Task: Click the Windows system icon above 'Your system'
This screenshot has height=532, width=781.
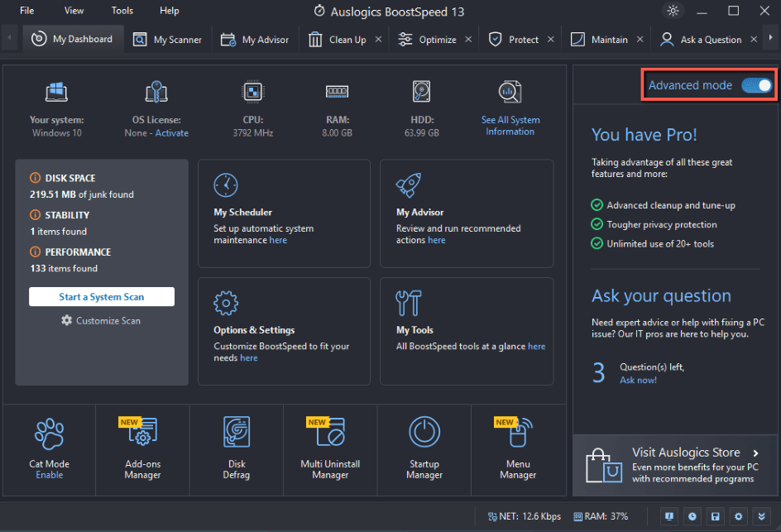Action: pyautogui.click(x=57, y=92)
